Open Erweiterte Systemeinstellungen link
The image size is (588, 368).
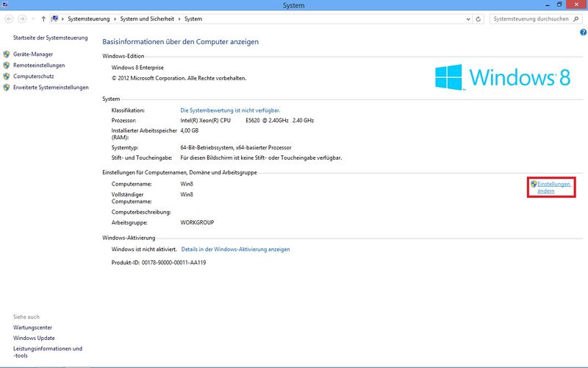tap(51, 88)
